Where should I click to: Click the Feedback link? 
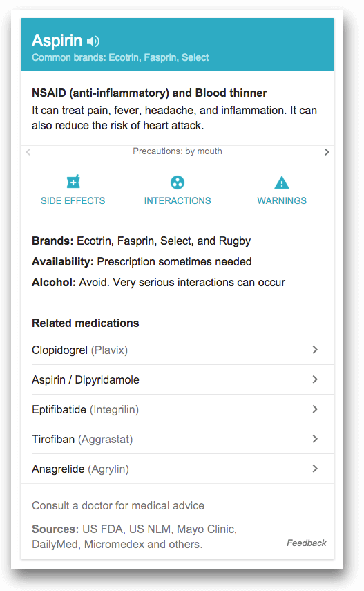point(307,543)
